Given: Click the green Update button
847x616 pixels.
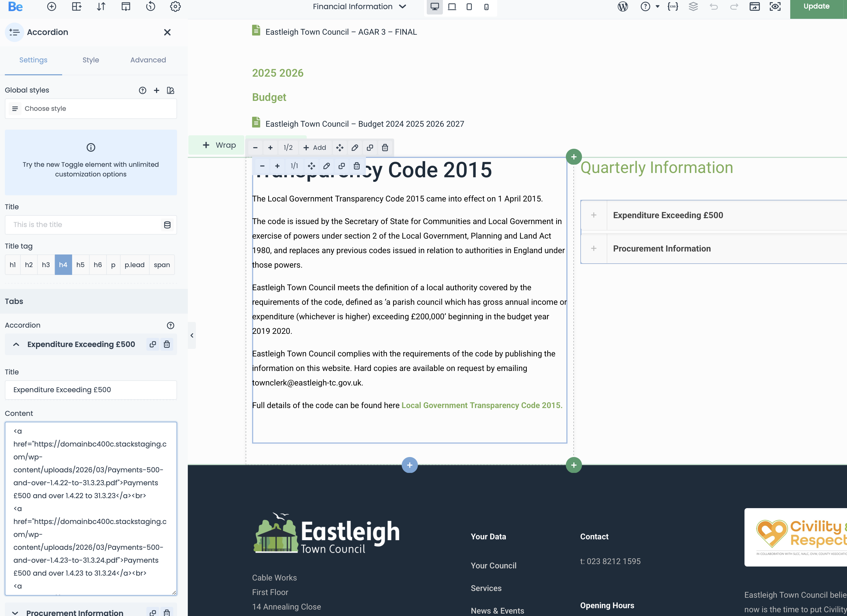Looking at the screenshot, I should (816, 7).
